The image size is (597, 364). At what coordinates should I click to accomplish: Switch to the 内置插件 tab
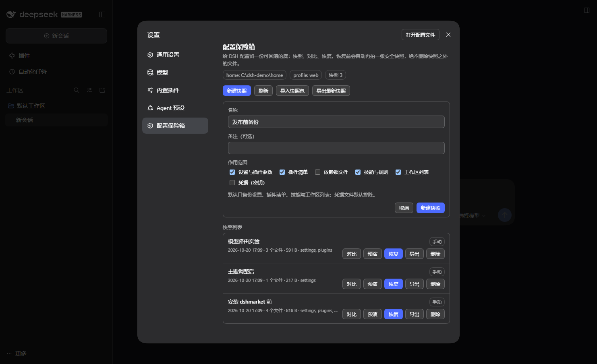pos(175,90)
